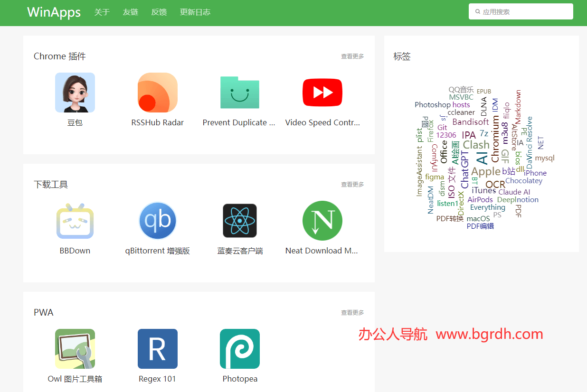587x392 pixels.
Task: Select the Apple tag
Action: click(x=486, y=172)
